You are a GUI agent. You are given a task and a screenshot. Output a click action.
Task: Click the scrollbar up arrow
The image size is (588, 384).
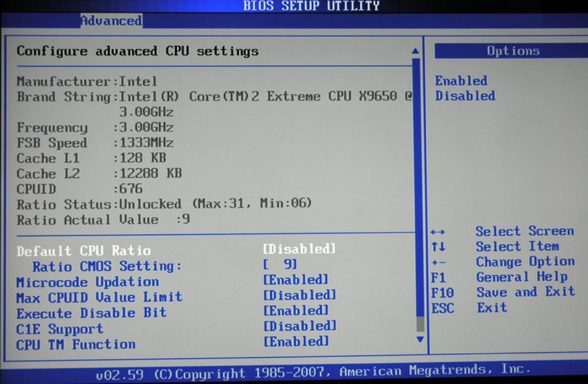[x=416, y=51]
